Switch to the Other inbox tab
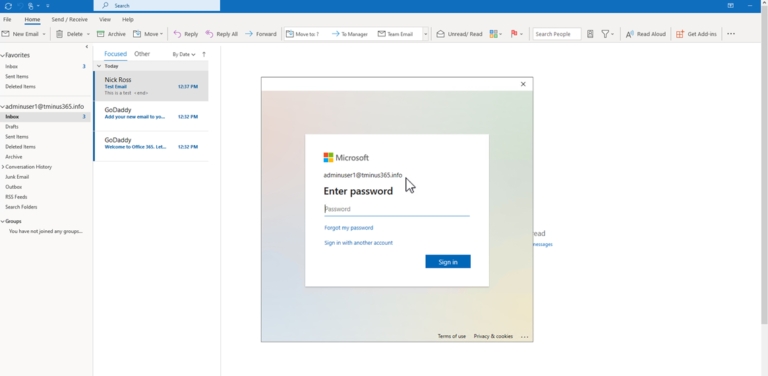Screen dimensions: 768x376 tap(142, 54)
